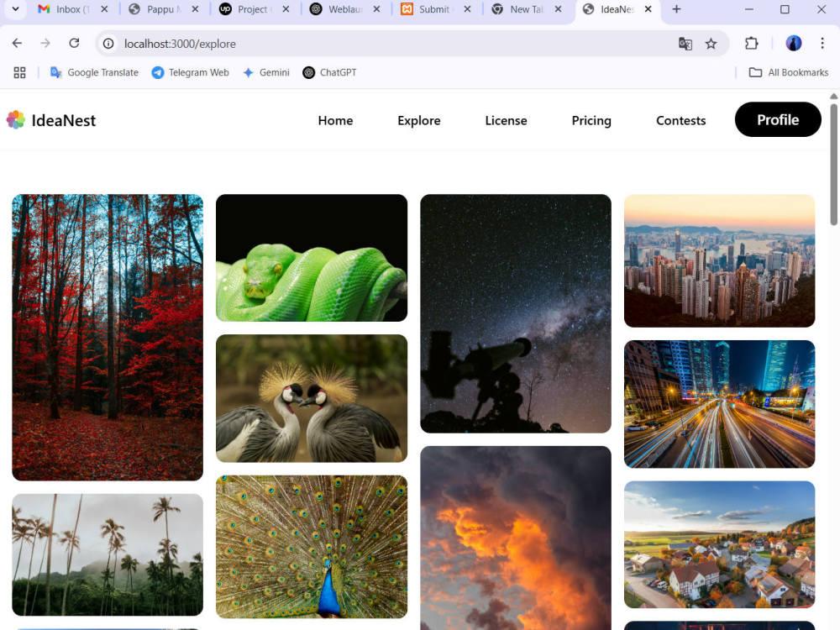Click the Home navigation link
The width and height of the screenshot is (840, 630).
(335, 120)
